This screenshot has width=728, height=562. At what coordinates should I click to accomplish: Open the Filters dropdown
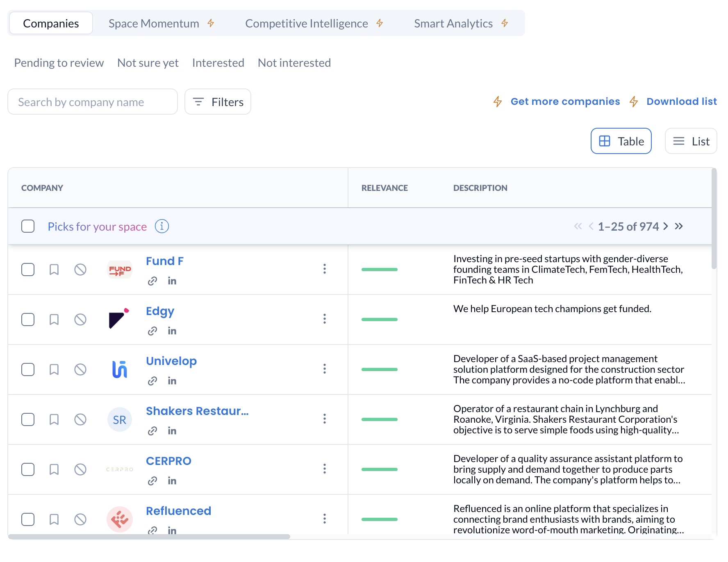(x=218, y=102)
